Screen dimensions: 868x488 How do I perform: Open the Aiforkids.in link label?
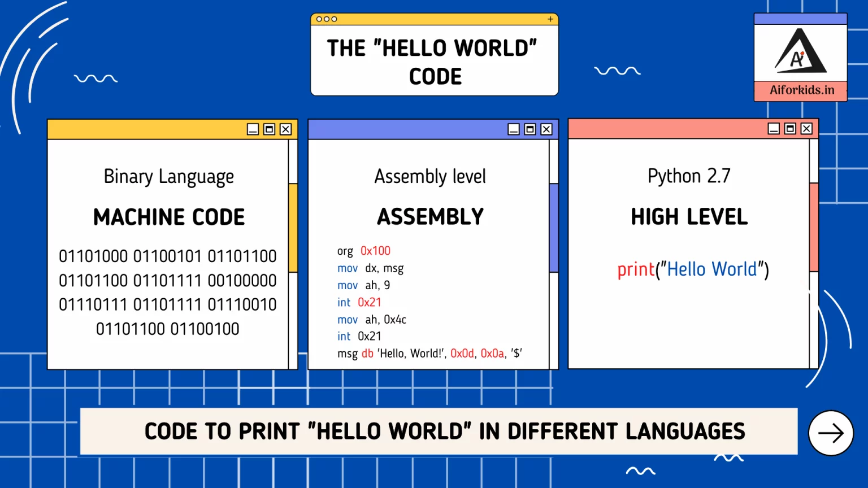pos(801,90)
